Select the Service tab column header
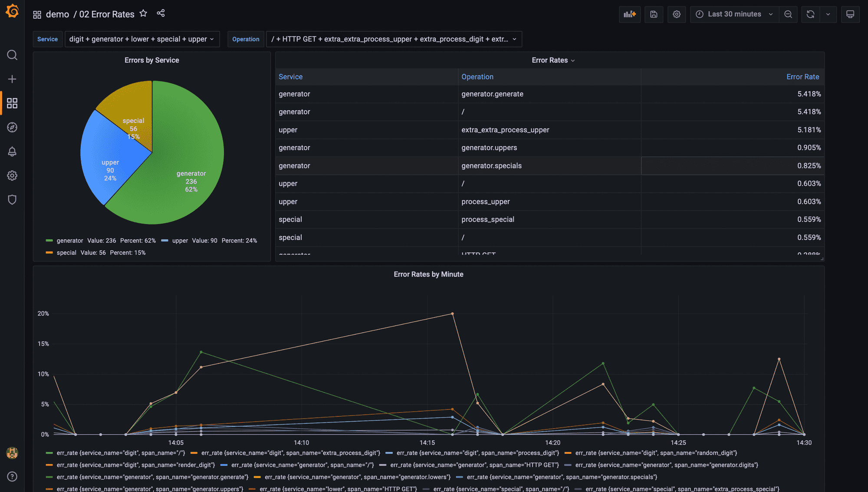The height and width of the screenshot is (492, 868). pos(290,76)
